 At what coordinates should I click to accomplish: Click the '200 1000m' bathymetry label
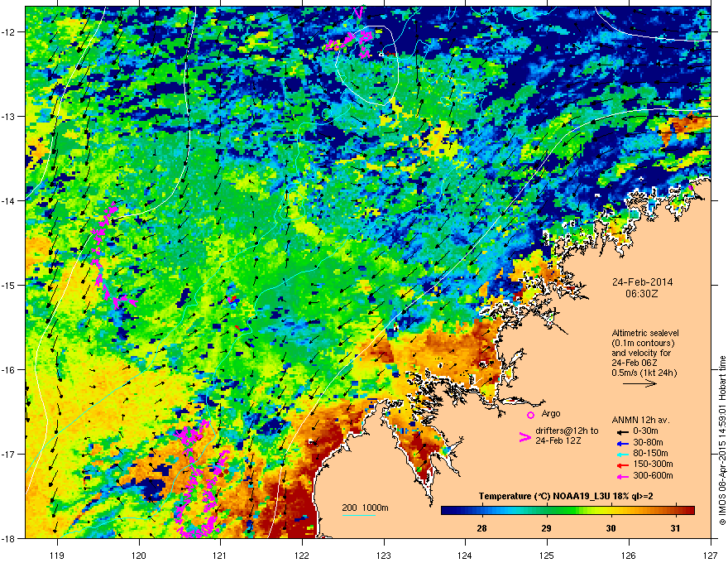[x=365, y=508]
